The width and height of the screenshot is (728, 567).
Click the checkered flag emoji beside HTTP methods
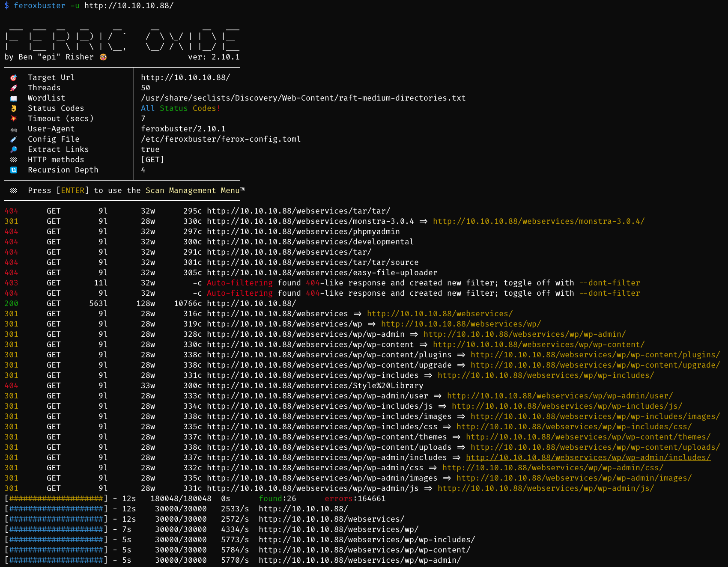(x=14, y=160)
